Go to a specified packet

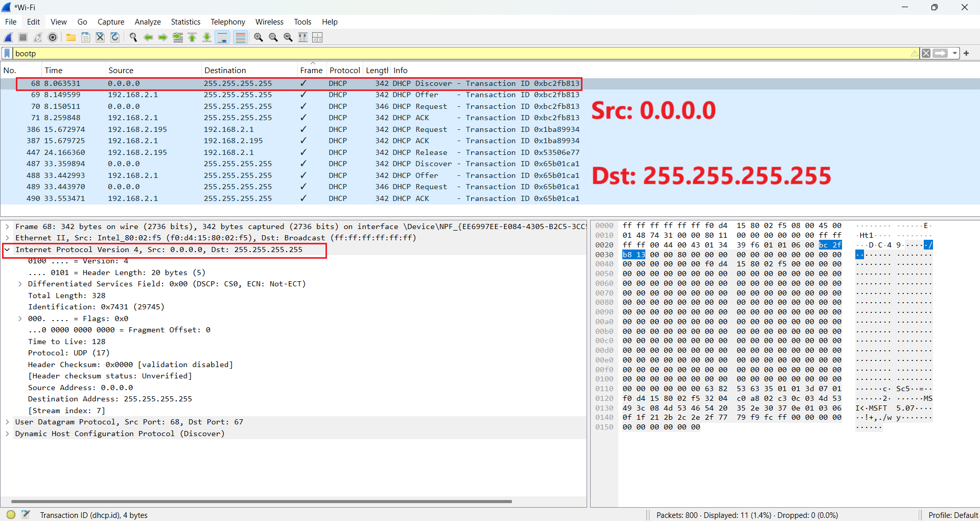tap(178, 37)
